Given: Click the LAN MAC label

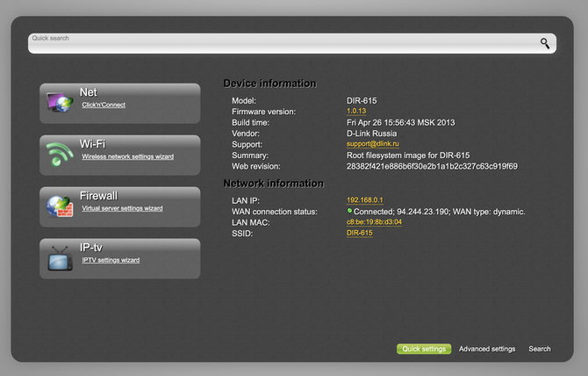Looking at the screenshot, I should pyautogui.click(x=250, y=222).
